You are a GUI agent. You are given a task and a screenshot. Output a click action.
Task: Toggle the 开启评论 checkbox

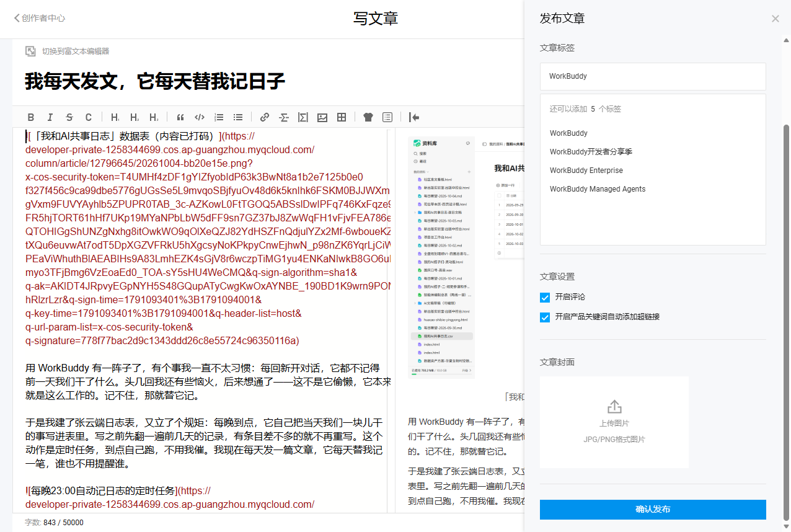tap(545, 298)
